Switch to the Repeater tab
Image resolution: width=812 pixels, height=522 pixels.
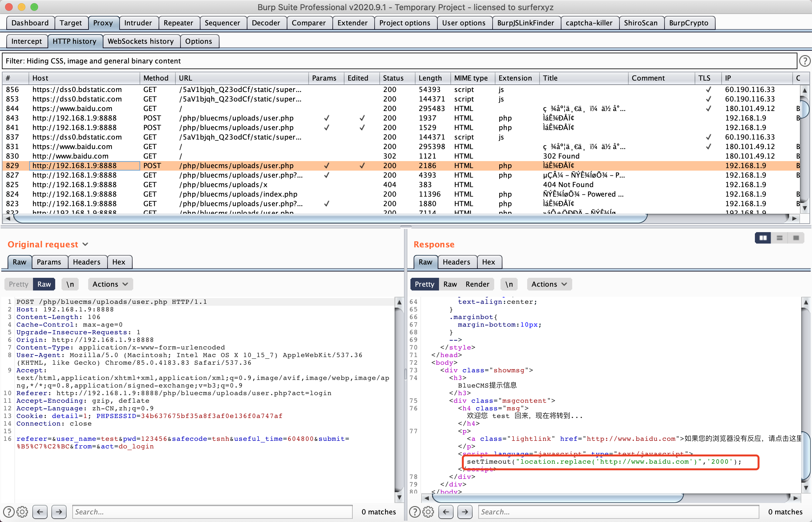coord(178,23)
